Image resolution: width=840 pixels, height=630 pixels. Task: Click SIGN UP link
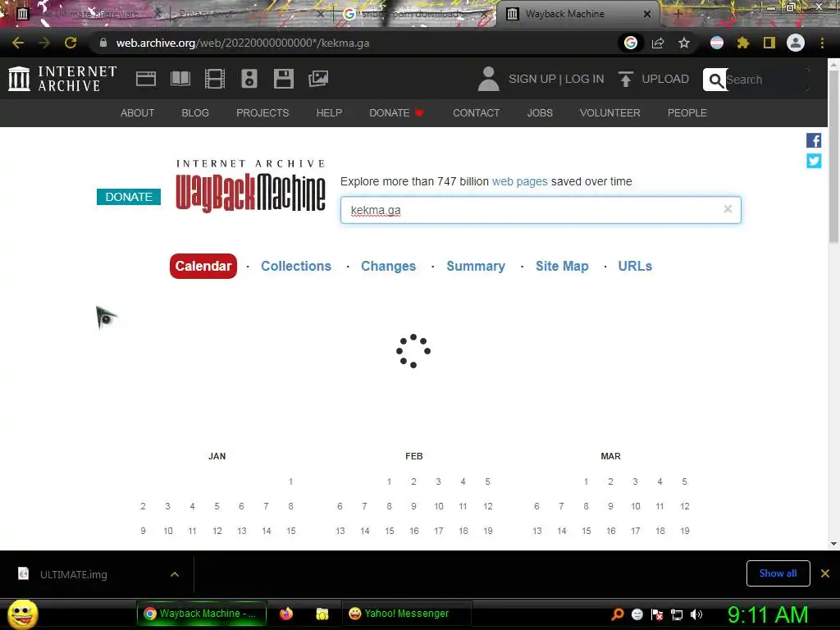532,79
